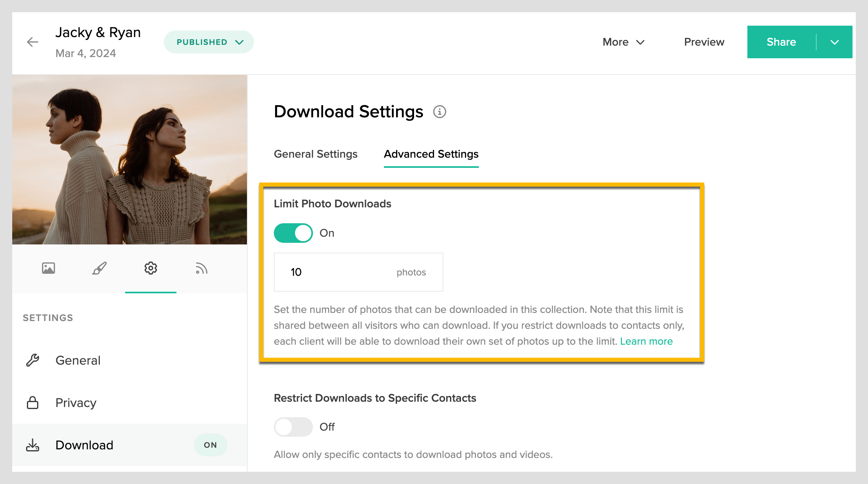The image size is (868, 484).
Task: Switch to the General Settings tab
Action: coord(315,154)
